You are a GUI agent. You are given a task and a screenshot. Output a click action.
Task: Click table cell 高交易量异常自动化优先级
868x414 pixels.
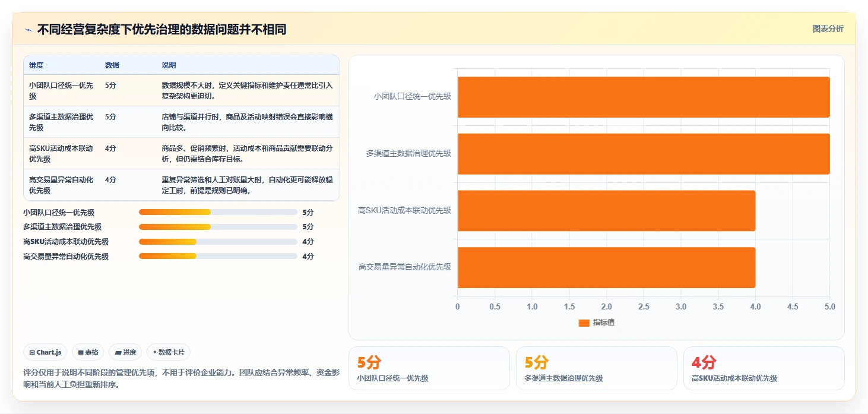click(x=61, y=185)
